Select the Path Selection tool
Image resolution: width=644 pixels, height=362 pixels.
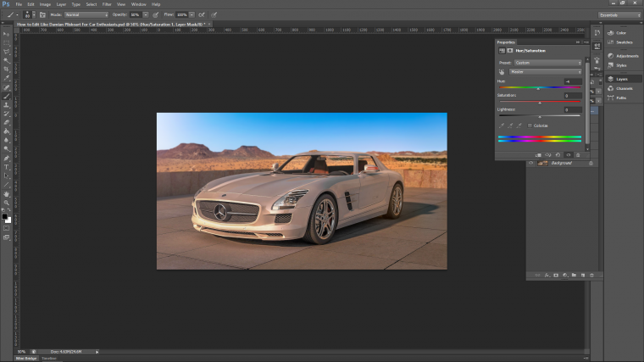click(x=6, y=175)
